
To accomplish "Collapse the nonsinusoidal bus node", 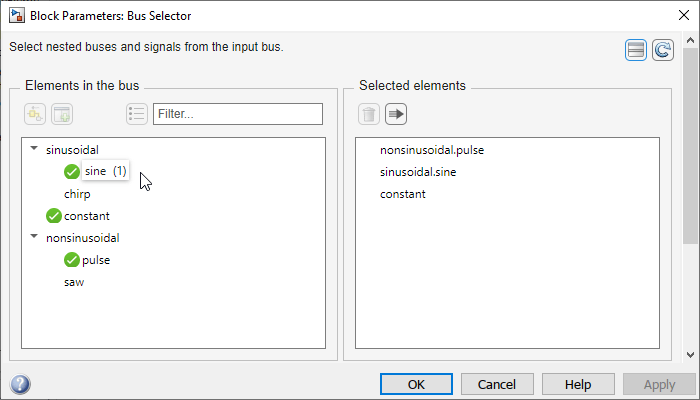I will [x=34, y=237].
